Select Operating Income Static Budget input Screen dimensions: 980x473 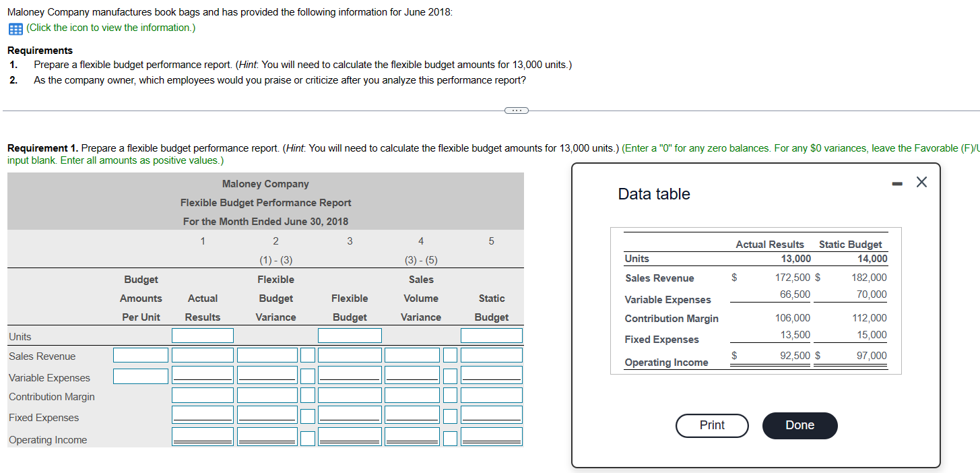[492, 437]
